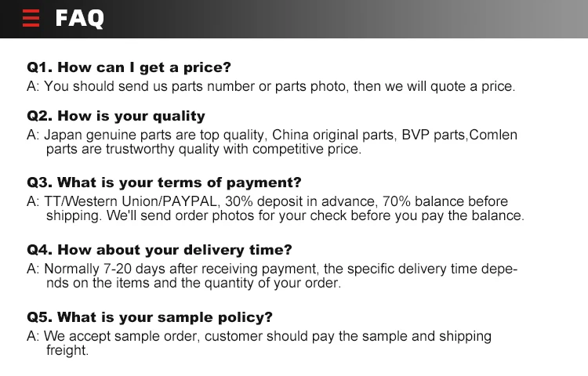Click the answer about sending parts number or photo
The width and height of the screenshot is (588, 376).
coord(271,86)
